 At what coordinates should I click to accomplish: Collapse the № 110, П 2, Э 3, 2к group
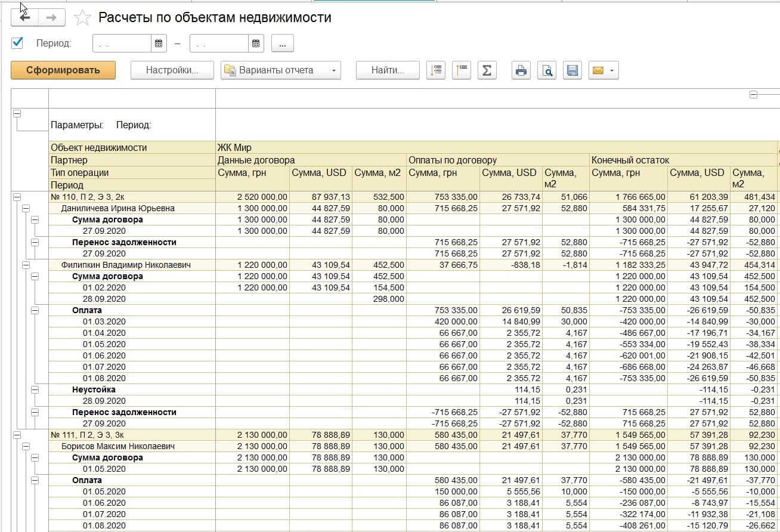[x=17, y=197]
